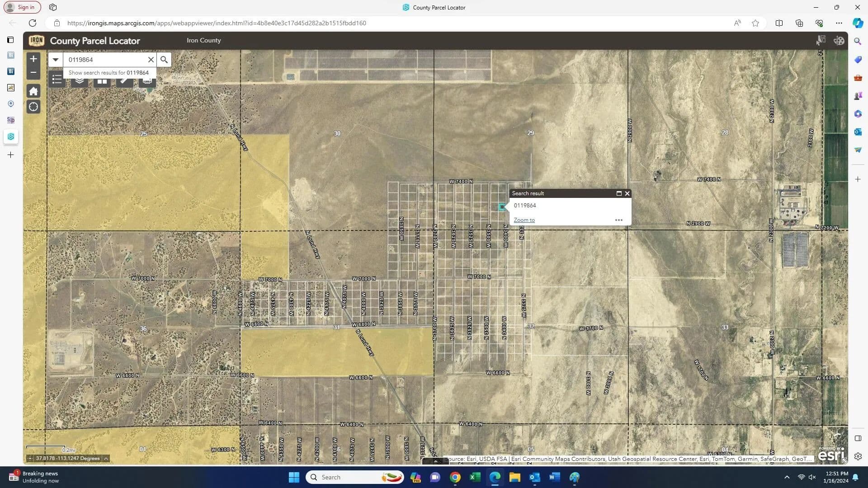Expand the coordinate format arrow beside degrees readout
868x488 pixels.
click(x=106, y=458)
